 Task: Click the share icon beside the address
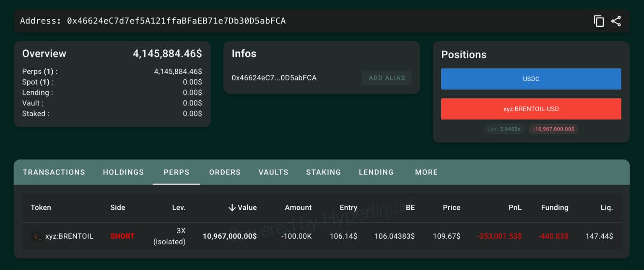[x=616, y=21]
